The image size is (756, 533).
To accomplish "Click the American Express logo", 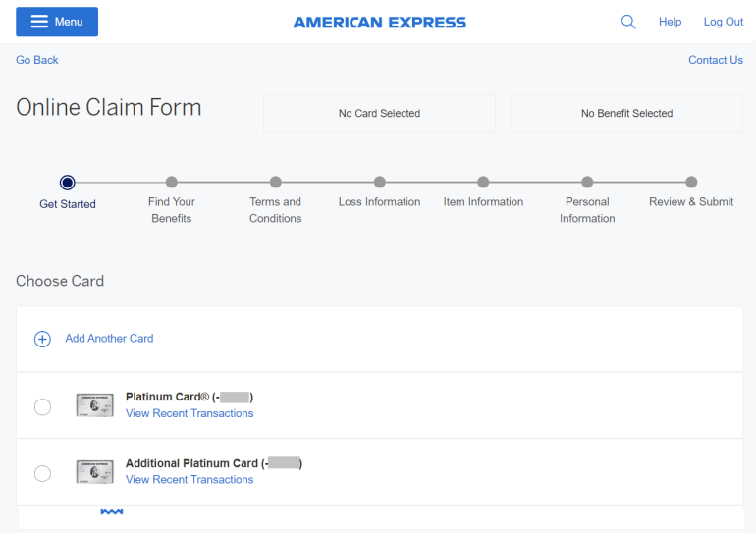I will coord(379,22).
